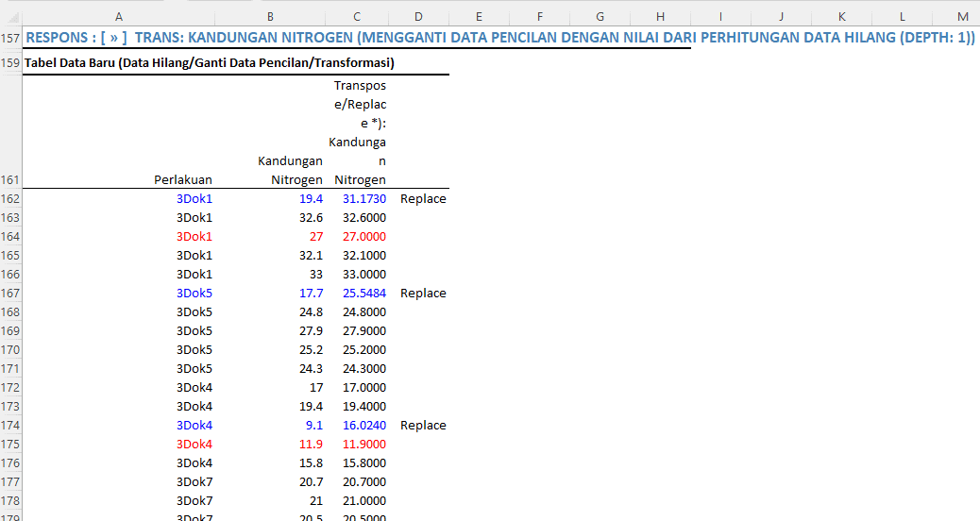Select the row 175 header

10,445
